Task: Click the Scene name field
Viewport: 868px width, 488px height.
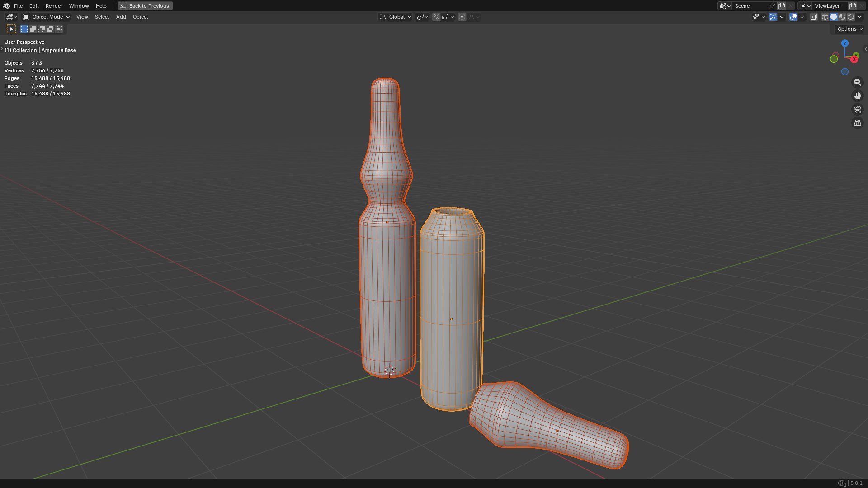Action: point(750,6)
